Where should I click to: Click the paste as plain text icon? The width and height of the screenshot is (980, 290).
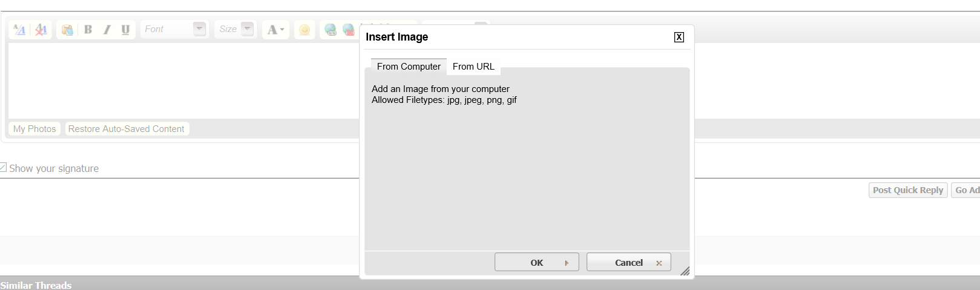coord(67,29)
